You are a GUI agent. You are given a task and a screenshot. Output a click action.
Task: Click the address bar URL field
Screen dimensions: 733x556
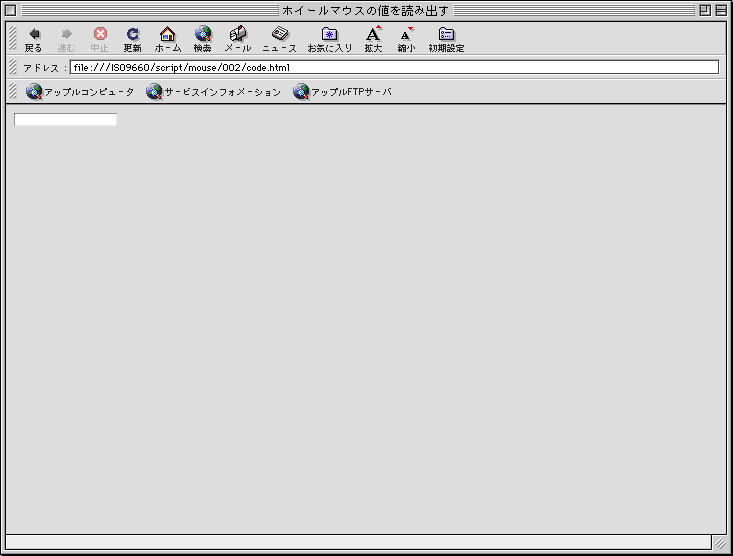[394, 67]
